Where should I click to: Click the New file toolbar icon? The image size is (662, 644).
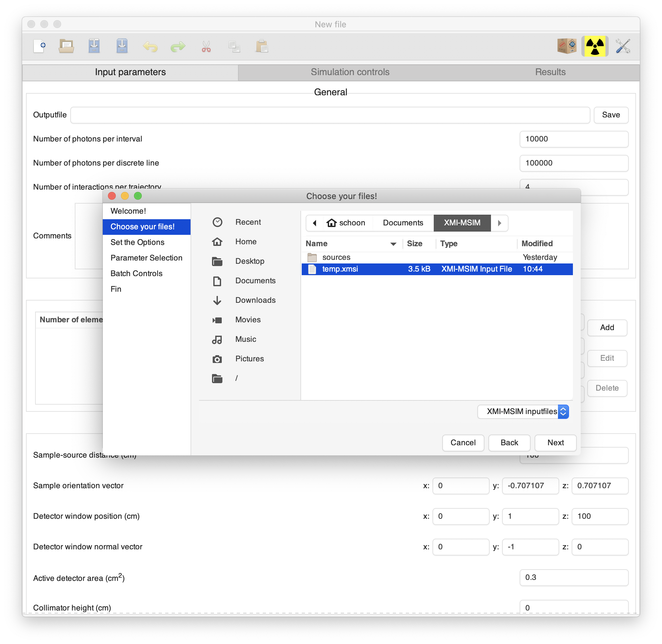(39, 46)
